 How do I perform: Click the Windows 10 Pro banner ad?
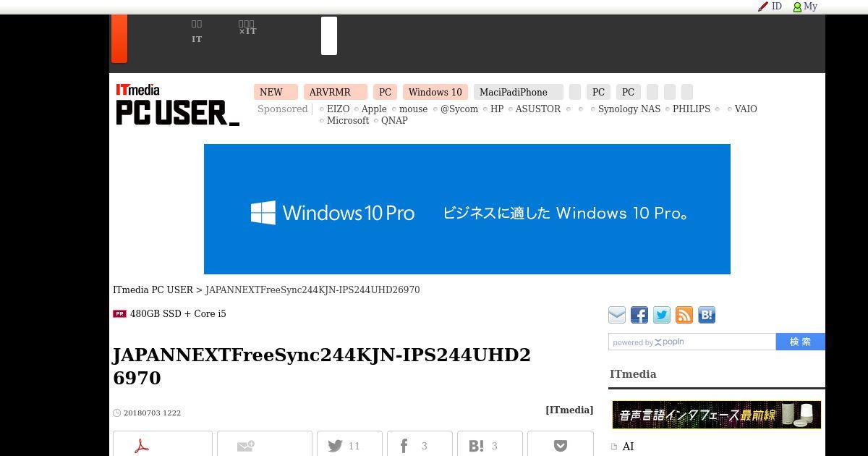coord(467,209)
